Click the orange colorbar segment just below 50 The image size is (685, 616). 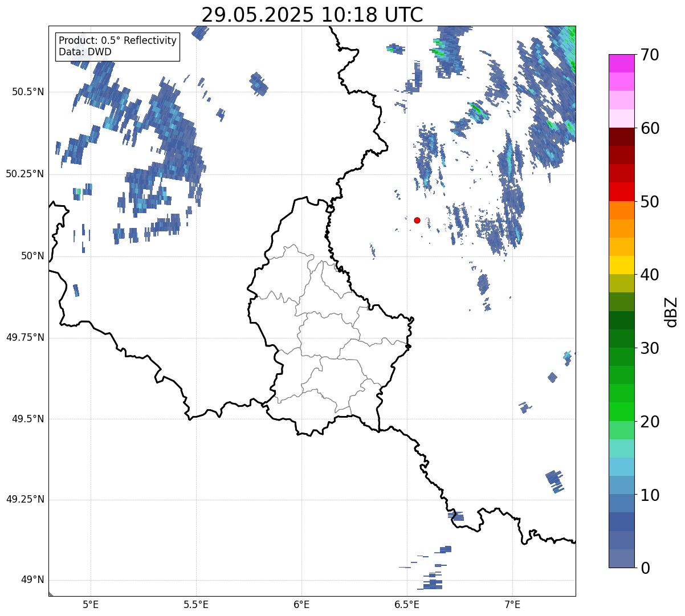coord(622,210)
